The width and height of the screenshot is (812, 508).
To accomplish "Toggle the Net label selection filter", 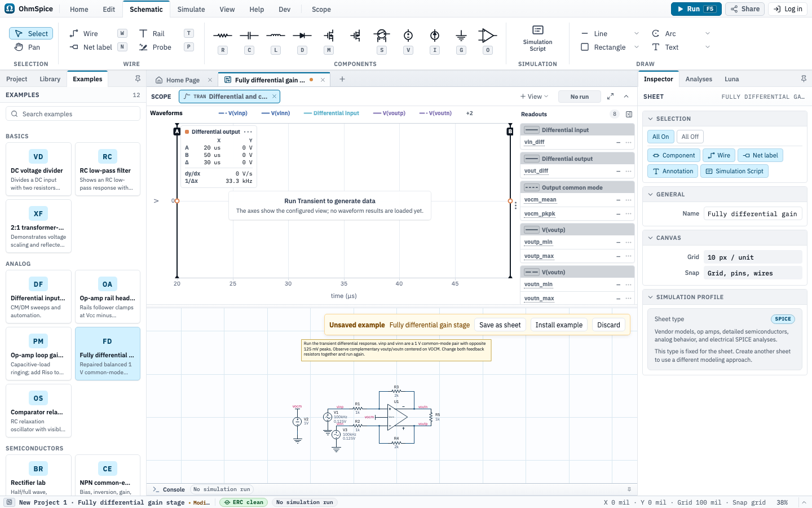I will (760, 155).
